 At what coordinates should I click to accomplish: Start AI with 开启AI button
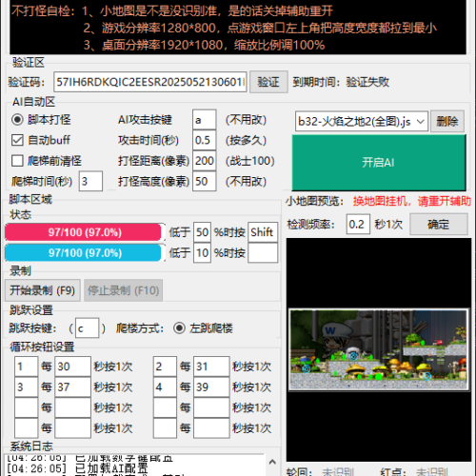[x=379, y=163]
